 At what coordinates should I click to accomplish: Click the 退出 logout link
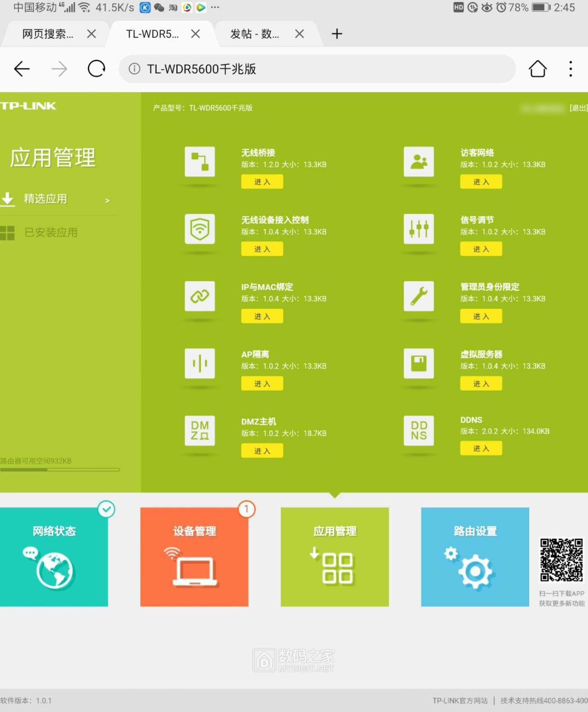[x=579, y=108]
